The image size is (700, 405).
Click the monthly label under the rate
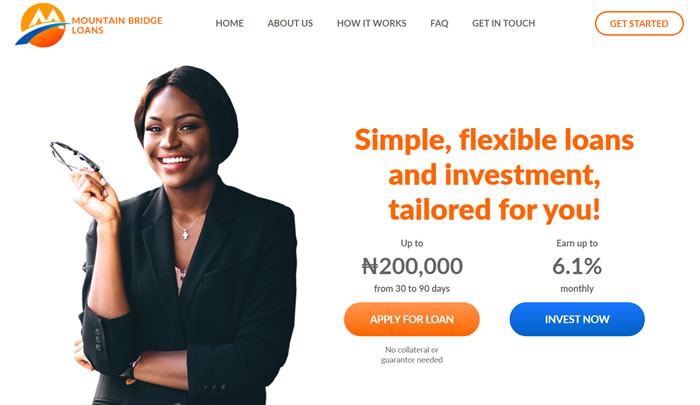tap(577, 288)
